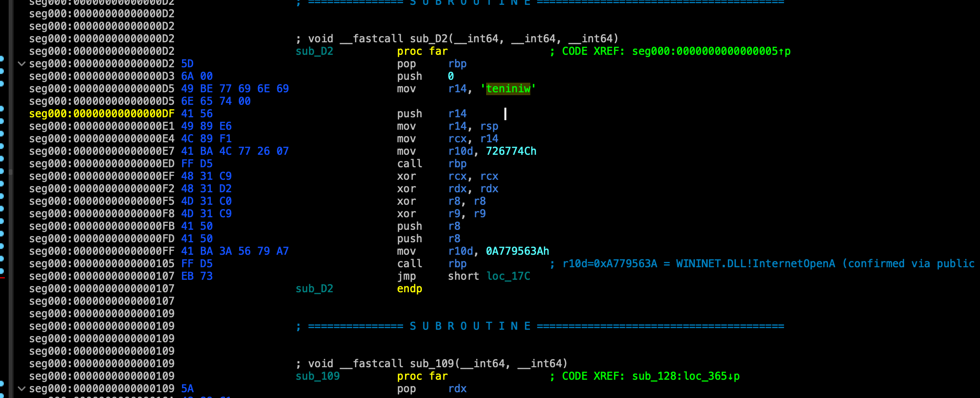This screenshot has width=980, height=398.
Task: Click the sub_109 proc far label
Action: pyautogui.click(x=318, y=376)
